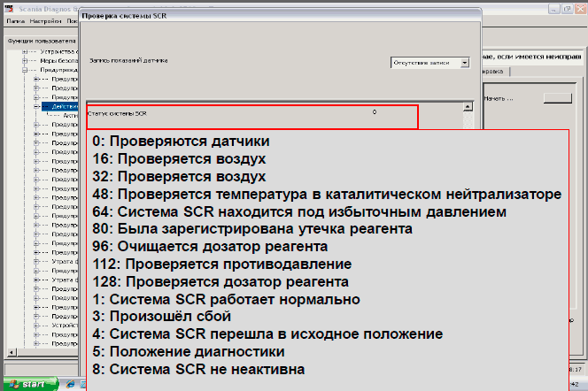Expand the Меры безопасности tree node
Image resolution: width=588 pixels, height=391 pixels.
pyautogui.click(x=24, y=61)
